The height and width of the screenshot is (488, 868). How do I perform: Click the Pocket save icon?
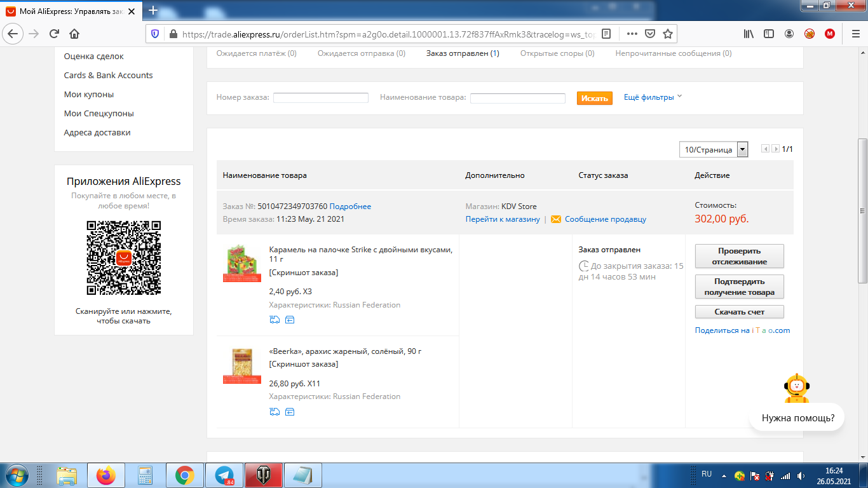(x=650, y=34)
